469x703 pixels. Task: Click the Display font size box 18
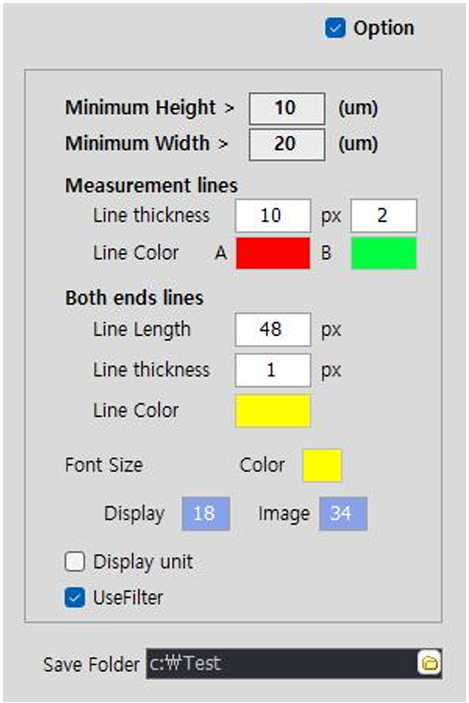[206, 513]
